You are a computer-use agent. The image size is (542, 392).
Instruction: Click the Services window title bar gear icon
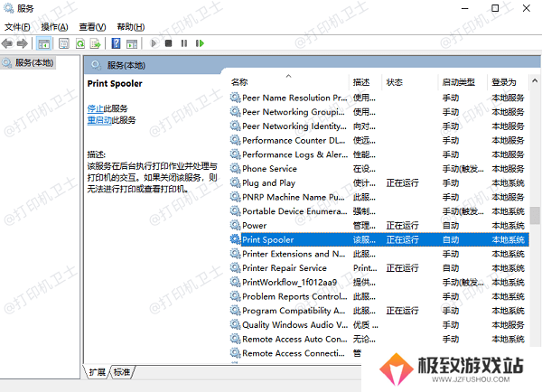click(8, 8)
